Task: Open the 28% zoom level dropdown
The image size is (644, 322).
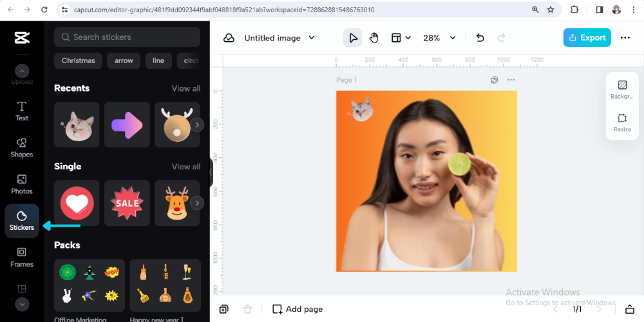Action: [439, 38]
